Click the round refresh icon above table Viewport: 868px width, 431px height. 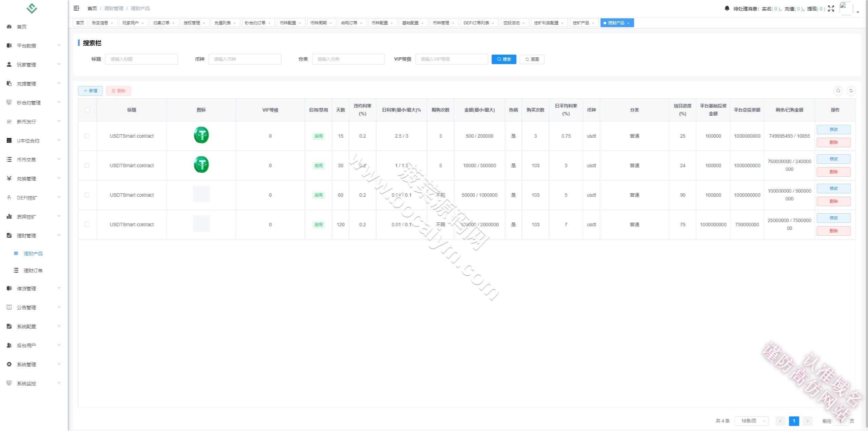click(x=851, y=91)
